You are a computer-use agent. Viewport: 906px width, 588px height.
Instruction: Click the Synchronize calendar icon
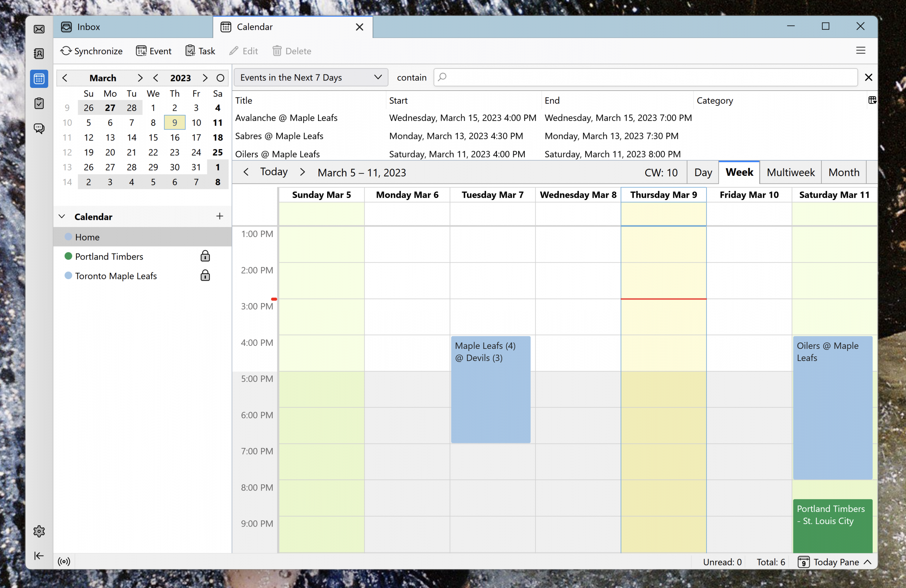click(66, 51)
